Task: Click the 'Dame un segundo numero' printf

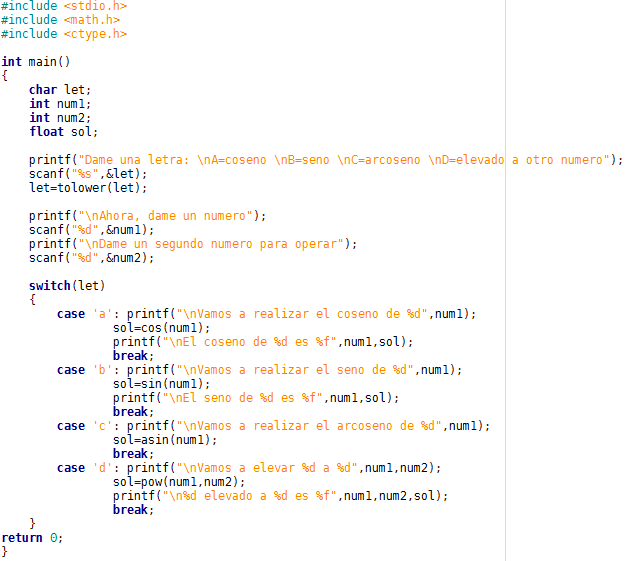Action: [193, 244]
